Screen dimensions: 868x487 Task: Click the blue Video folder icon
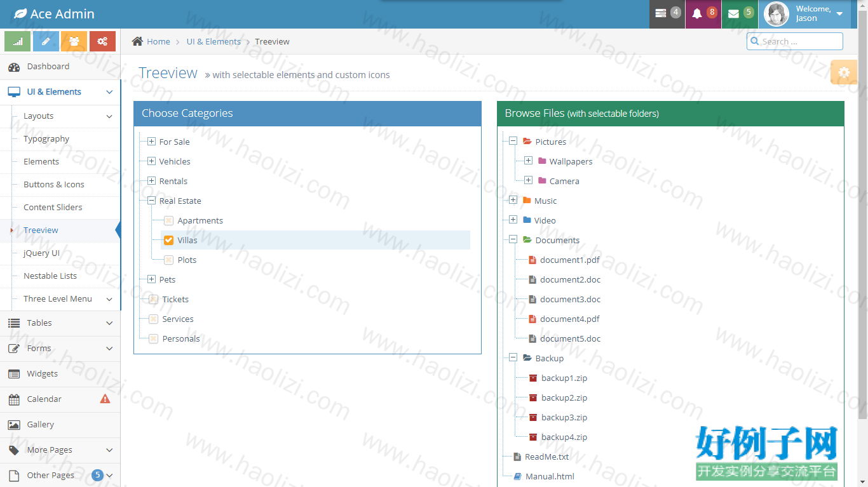coord(527,220)
